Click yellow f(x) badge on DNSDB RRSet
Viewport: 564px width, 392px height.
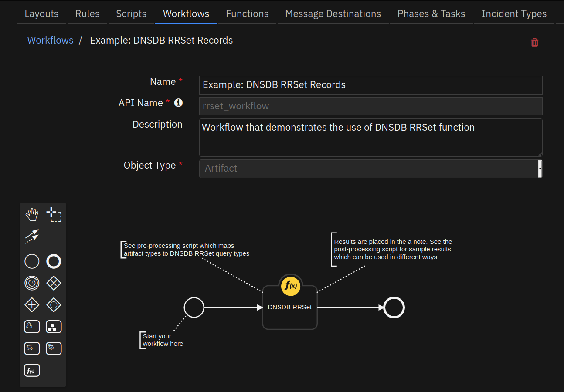coord(290,285)
